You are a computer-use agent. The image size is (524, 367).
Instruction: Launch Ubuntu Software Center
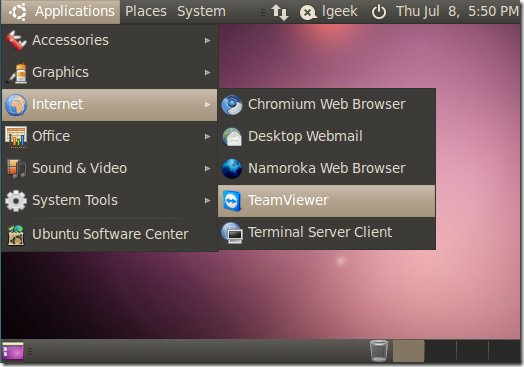(110, 234)
